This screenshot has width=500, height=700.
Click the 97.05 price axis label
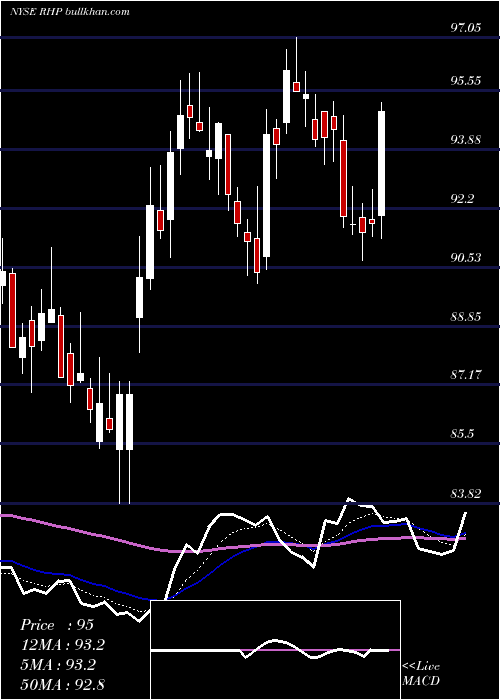coord(466,28)
